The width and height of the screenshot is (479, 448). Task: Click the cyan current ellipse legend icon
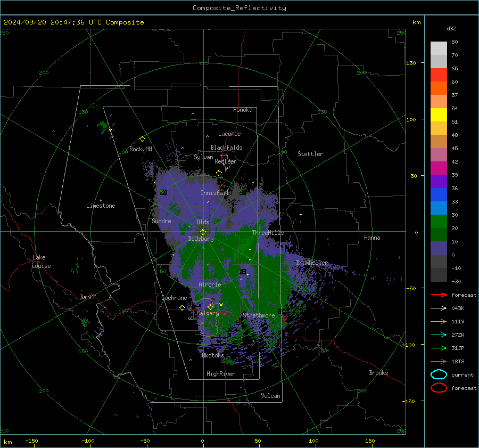(439, 374)
